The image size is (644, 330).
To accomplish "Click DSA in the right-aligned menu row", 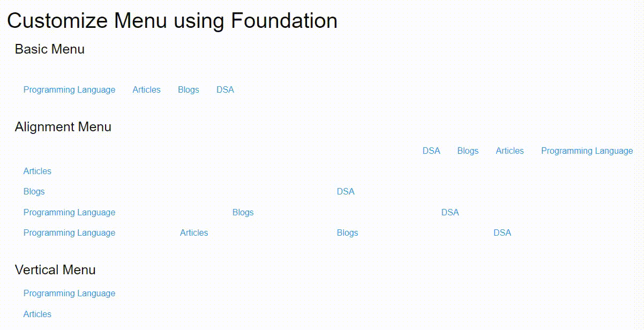I will (431, 151).
